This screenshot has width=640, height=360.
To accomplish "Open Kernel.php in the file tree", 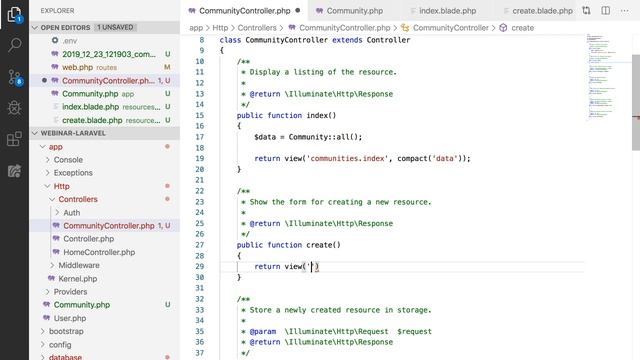I will pyautogui.click(x=104, y=279).
